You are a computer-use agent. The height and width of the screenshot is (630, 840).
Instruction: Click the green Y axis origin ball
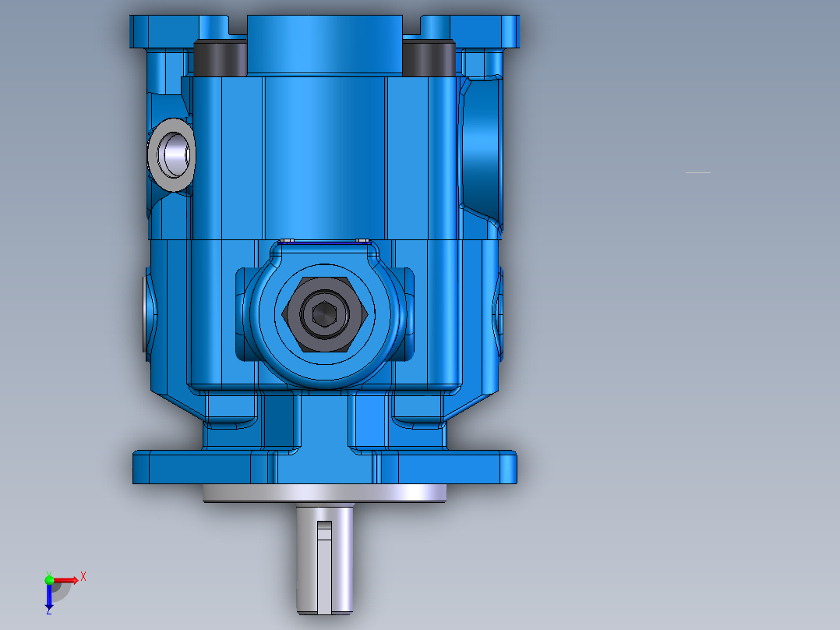[49, 580]
